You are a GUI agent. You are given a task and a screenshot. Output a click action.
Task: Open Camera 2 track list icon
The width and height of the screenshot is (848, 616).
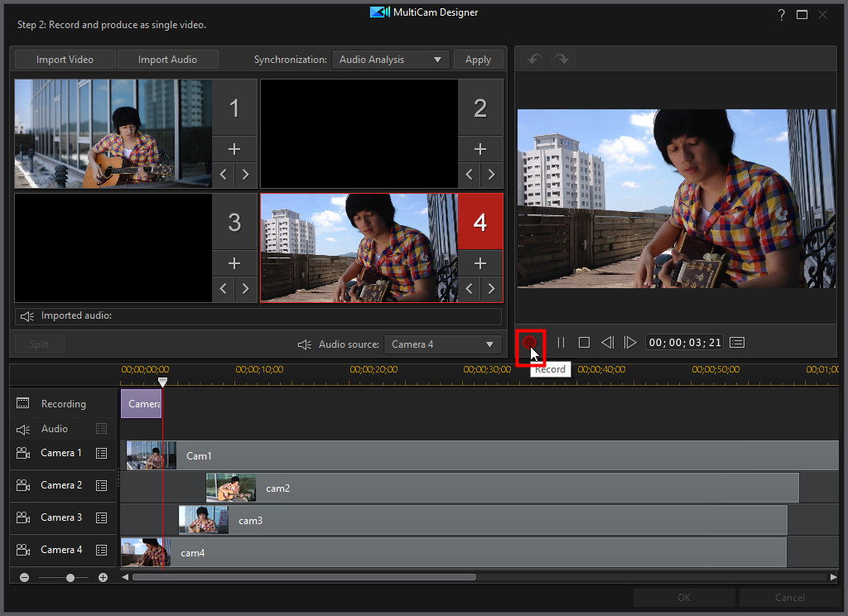[x=101, y=485]
